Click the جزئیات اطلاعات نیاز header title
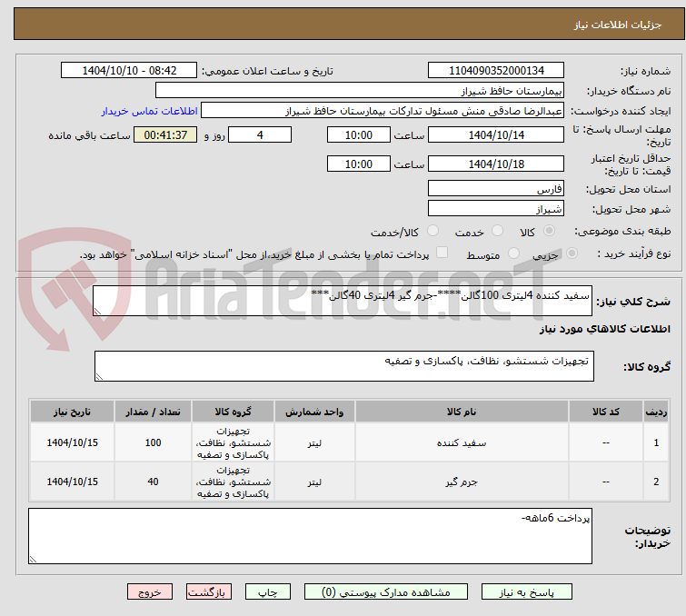This screenshot has width=686, height=616. coord(617,25)
